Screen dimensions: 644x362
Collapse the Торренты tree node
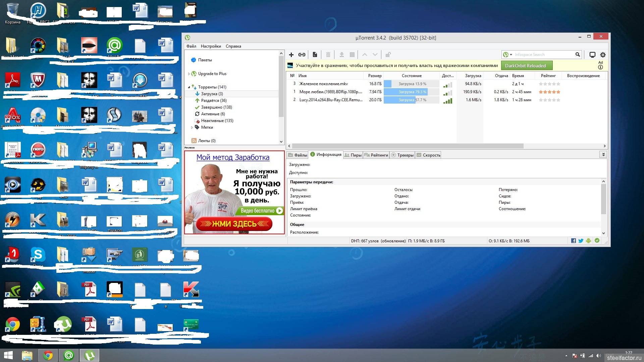(189, 87)
